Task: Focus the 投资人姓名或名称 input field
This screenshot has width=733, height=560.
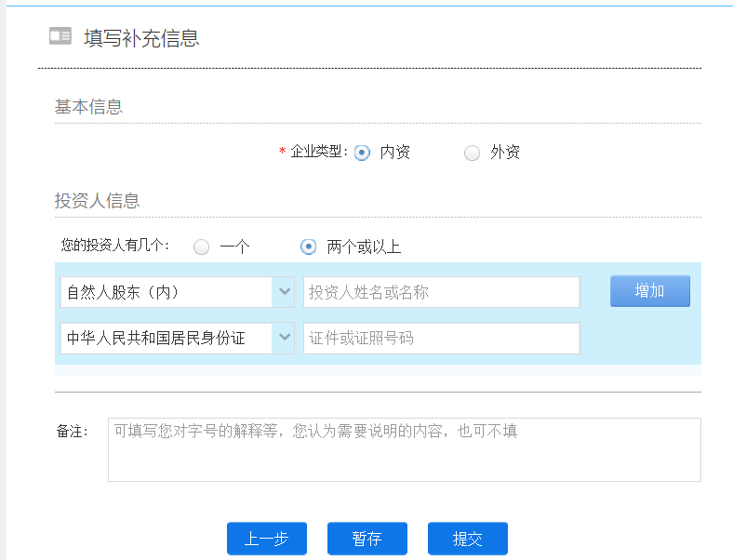Action: pyautogui.click(x=442, y=292)
